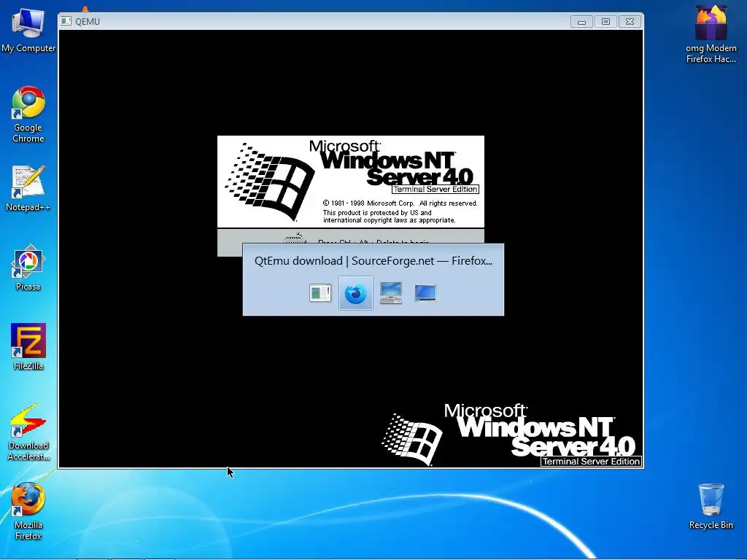The image size is (747, 560).
Task: Click the "QtEmu download | SourceForge.net" switcher title
Action: [x=373, y=261]
